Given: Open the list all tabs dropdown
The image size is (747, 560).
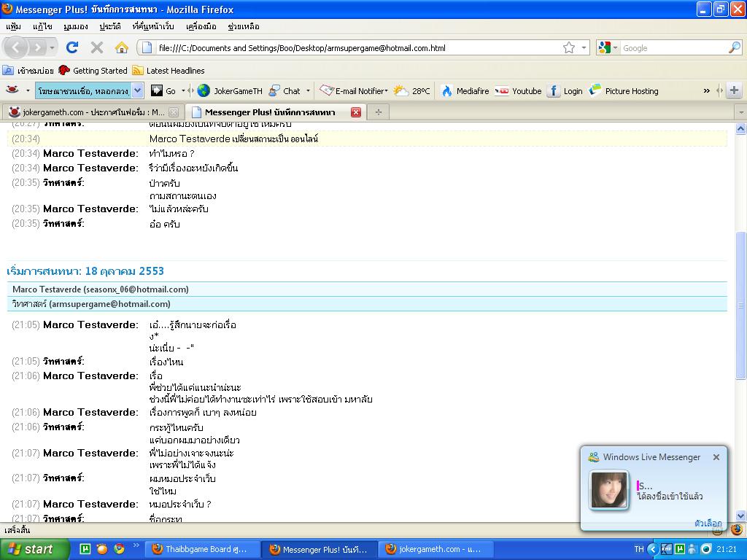Looking at the screenshot, I should point(741,112).
